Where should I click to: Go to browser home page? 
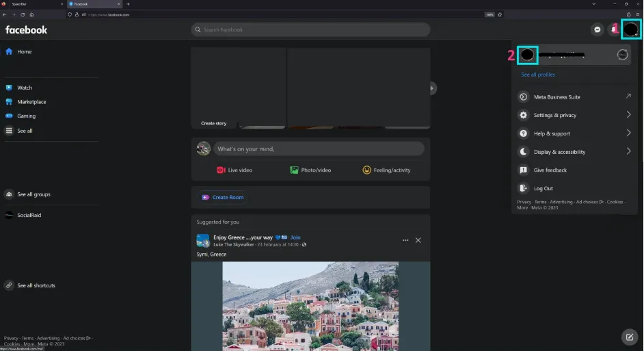pyautogui.click(x=31, y=14)
